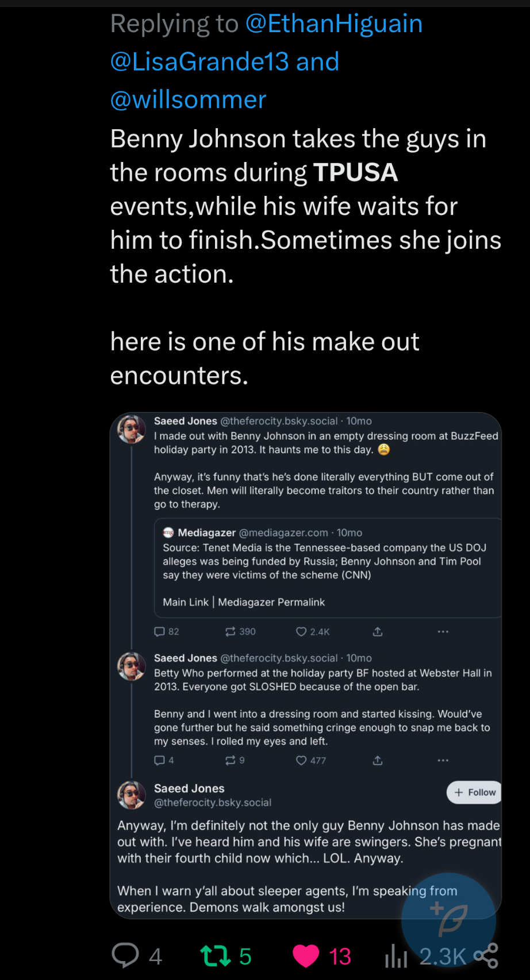
Task: Open @willsommer profile mention
Action: (x=188, y=100)
